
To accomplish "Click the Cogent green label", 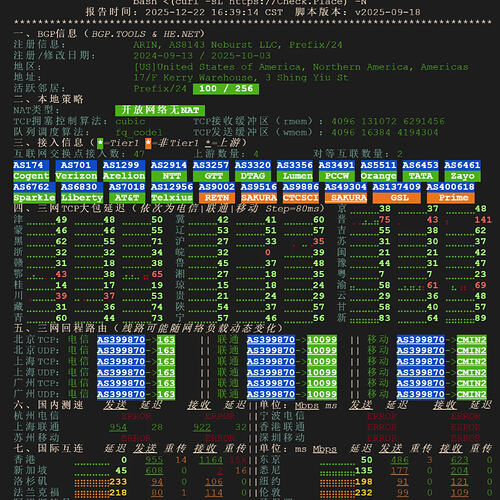I will [31, 176].
